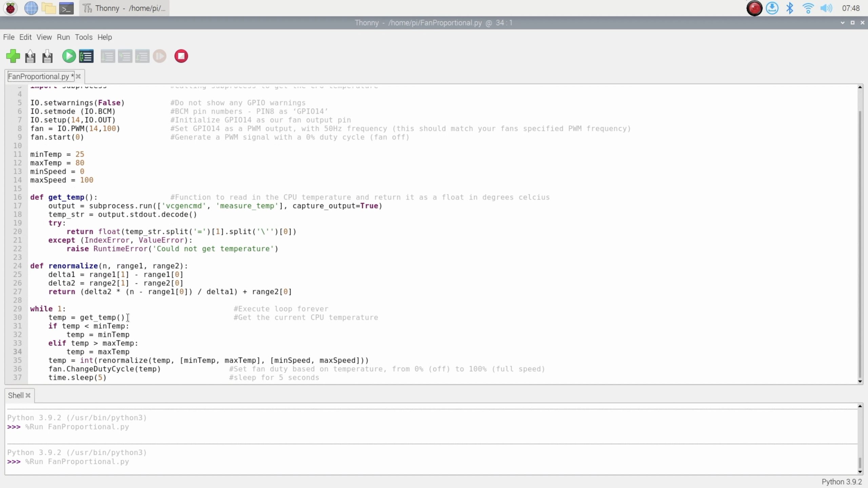Open the Run menu
Viewport: 868px width, 488px height.
click(63, 37)
